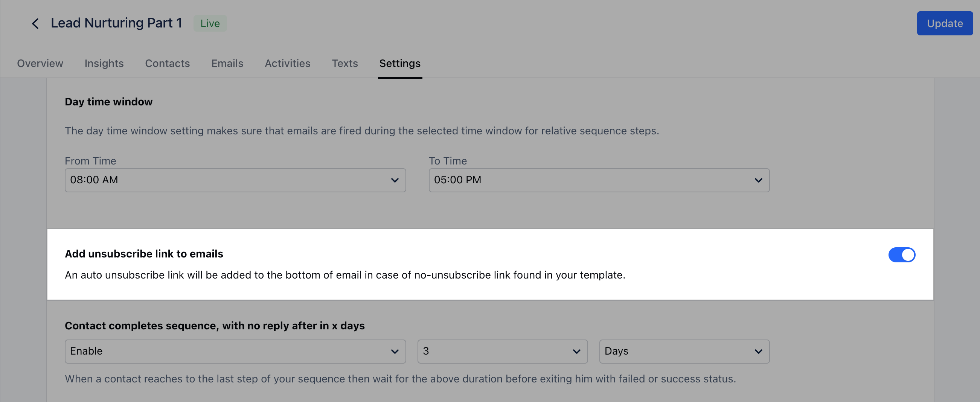
Task: Open the From Time dropdown
Action: pos(235,180)
